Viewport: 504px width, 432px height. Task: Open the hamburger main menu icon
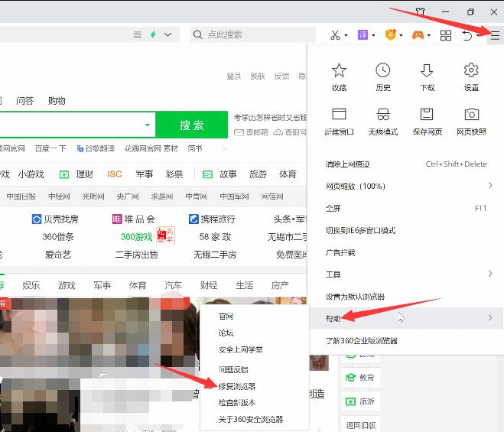pos(495,35)
